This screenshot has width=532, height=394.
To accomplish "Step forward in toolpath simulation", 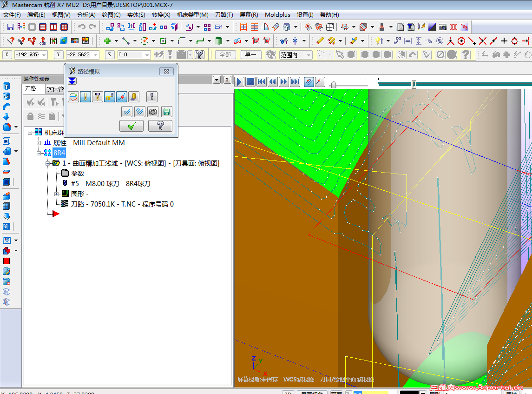I will [x=284, y=82].
